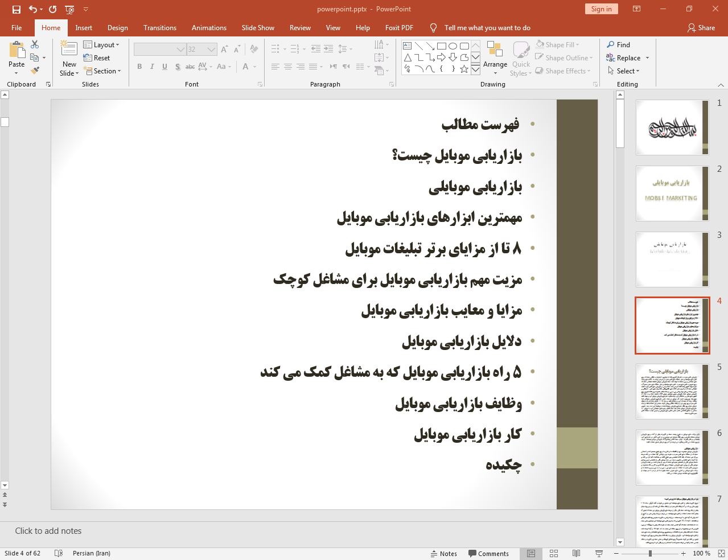This screenshot has width=728, height=560.
Task: Click the Reset slide button
Action: click(97, 58)
